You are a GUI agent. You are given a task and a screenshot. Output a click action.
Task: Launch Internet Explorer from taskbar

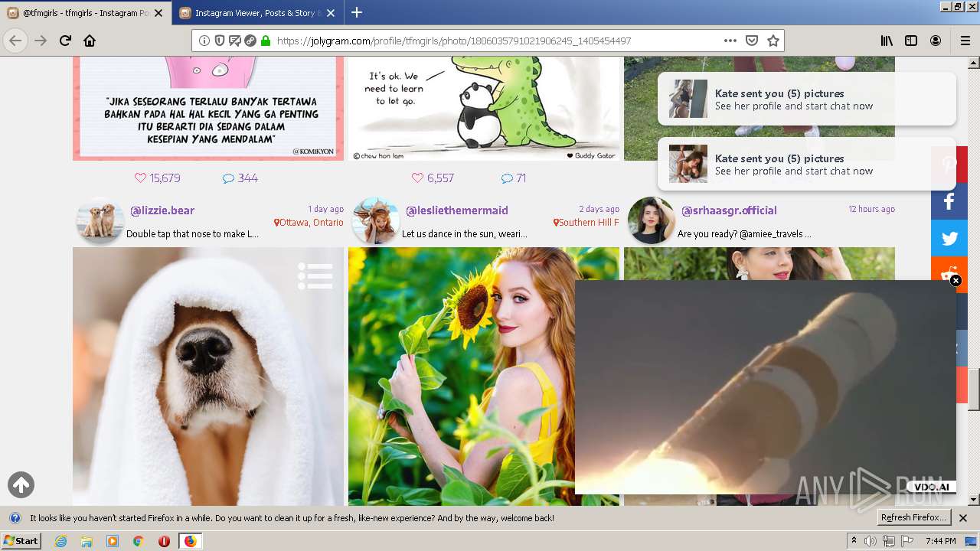60,541
